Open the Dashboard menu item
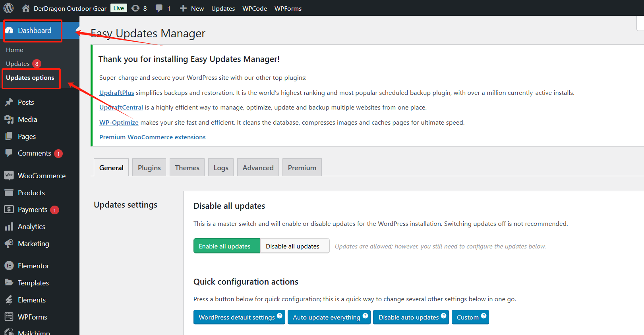 click(x=40, y=31)
